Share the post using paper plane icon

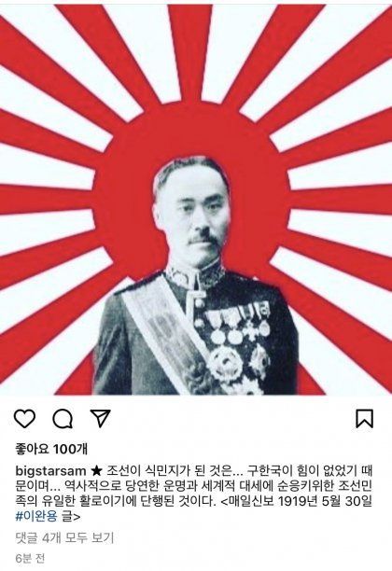click(100, 418)
